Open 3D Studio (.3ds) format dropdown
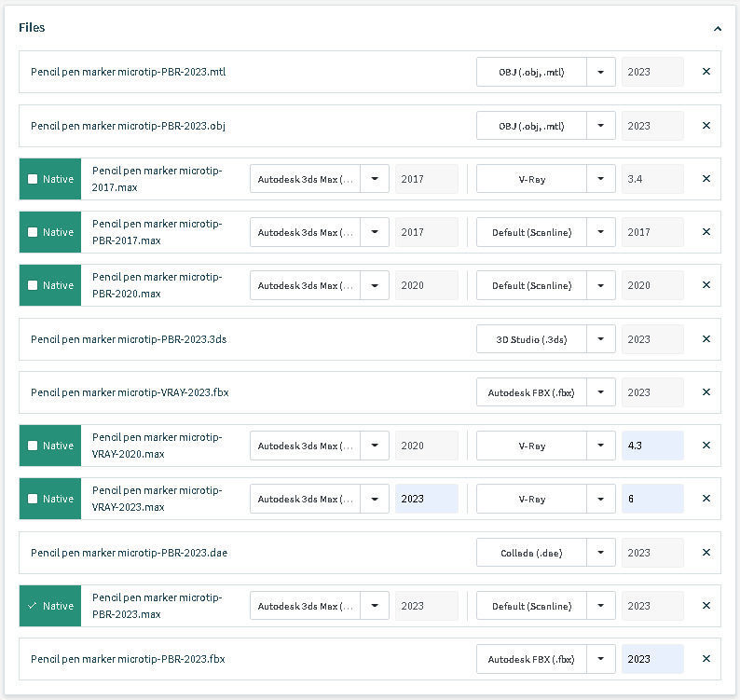The height and width of the screenshot is (700, 740). tap(601, 339)
